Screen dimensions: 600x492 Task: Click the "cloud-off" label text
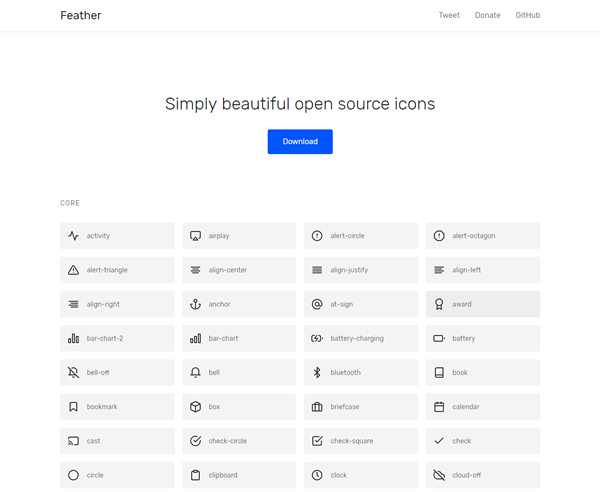(467, 475)
